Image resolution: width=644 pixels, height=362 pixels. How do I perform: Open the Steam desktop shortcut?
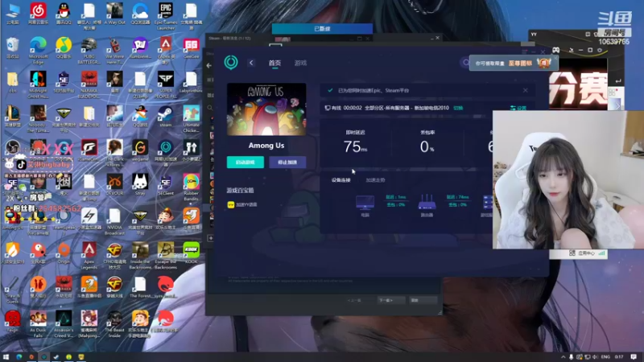166,115
